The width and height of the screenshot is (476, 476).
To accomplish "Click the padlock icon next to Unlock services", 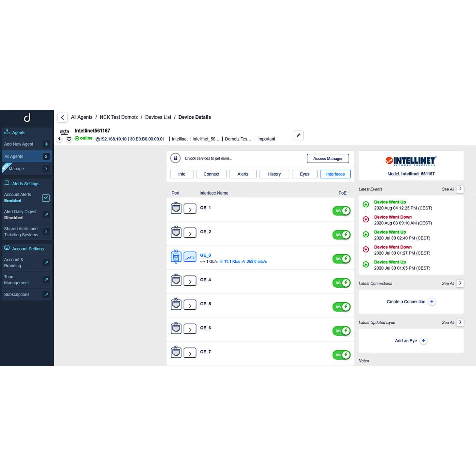I will [x=175, y=158].
